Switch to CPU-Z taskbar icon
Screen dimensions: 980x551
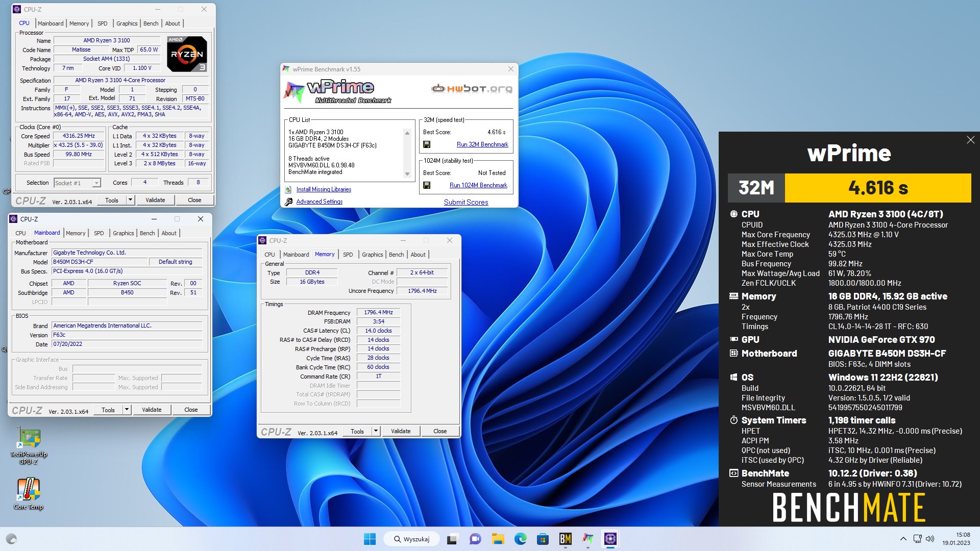610,539
